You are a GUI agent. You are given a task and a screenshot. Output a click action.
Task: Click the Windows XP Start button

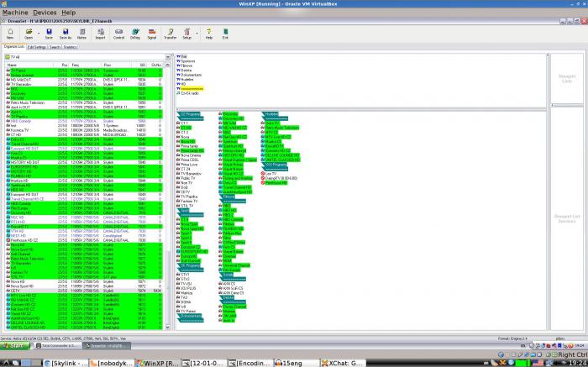15,346
